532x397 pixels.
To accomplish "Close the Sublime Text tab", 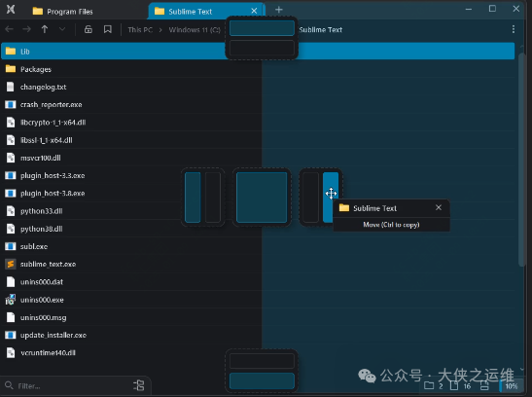I will (x=254, y=11).
